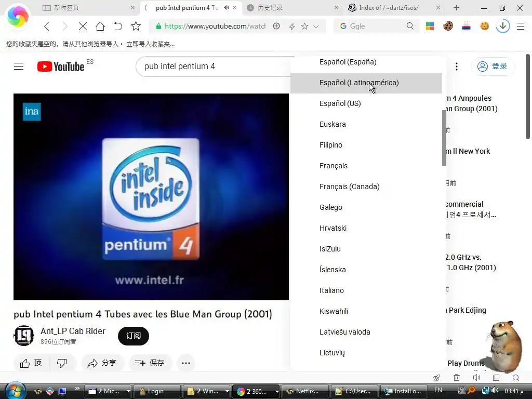Select Español (España) language
Screen dimensions: 532x399
point(366,62)
